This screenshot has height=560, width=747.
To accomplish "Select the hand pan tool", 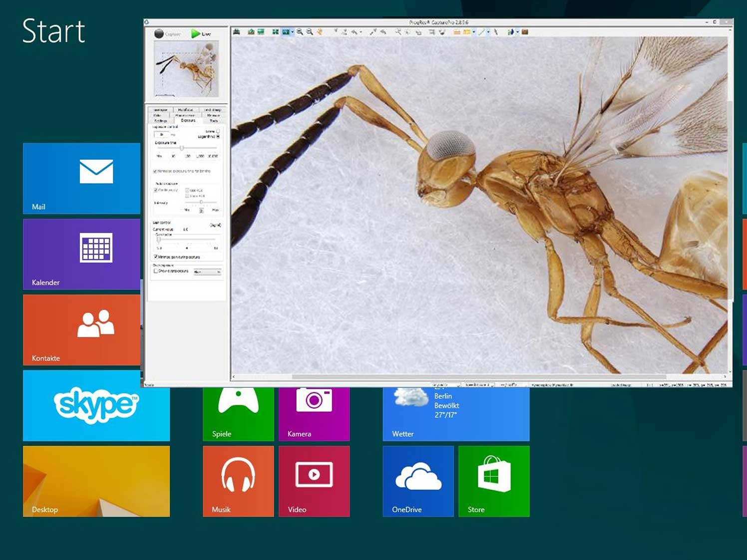I will coord(320,32).
